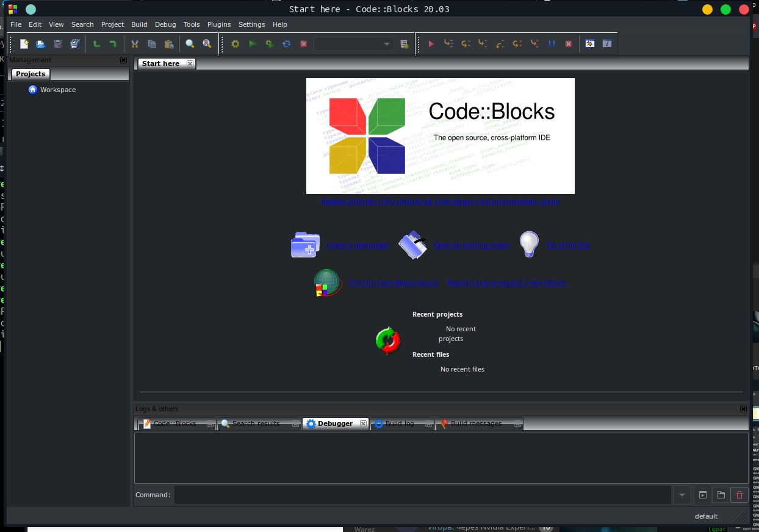Viewport: 759px width, 532px height.
Task: Click the Various info debug icon
Action: pos(607,44)
